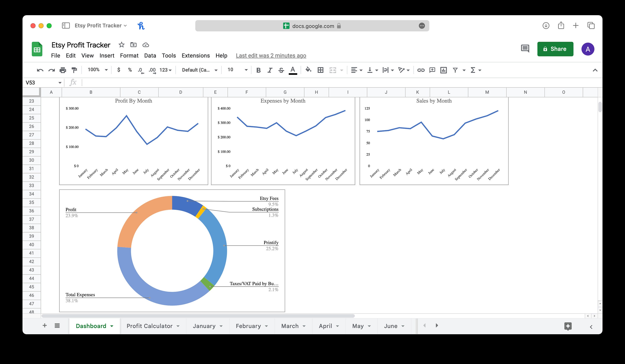Create a filter
This screenshot has width=625, height=364.
455,70
